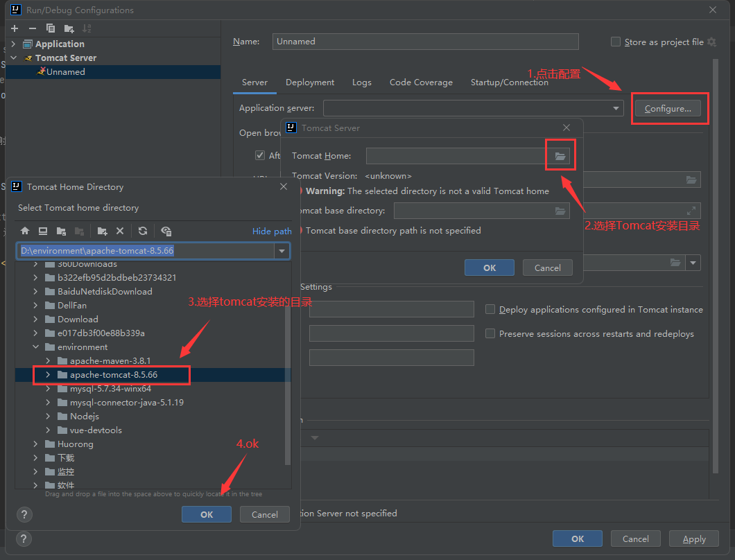Click the Name input field
The image size is (735, 560).
click(425, 42)
